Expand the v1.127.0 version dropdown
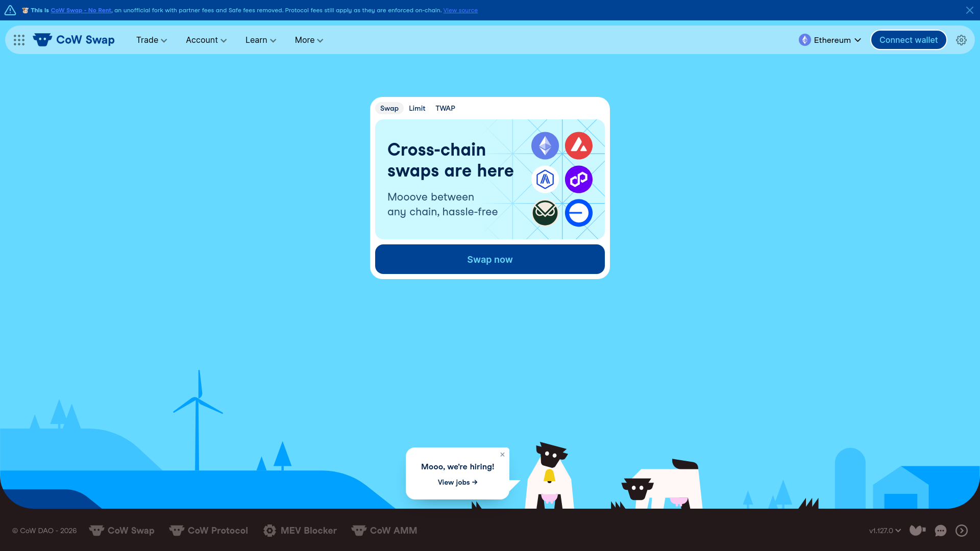 coord(885,531)
